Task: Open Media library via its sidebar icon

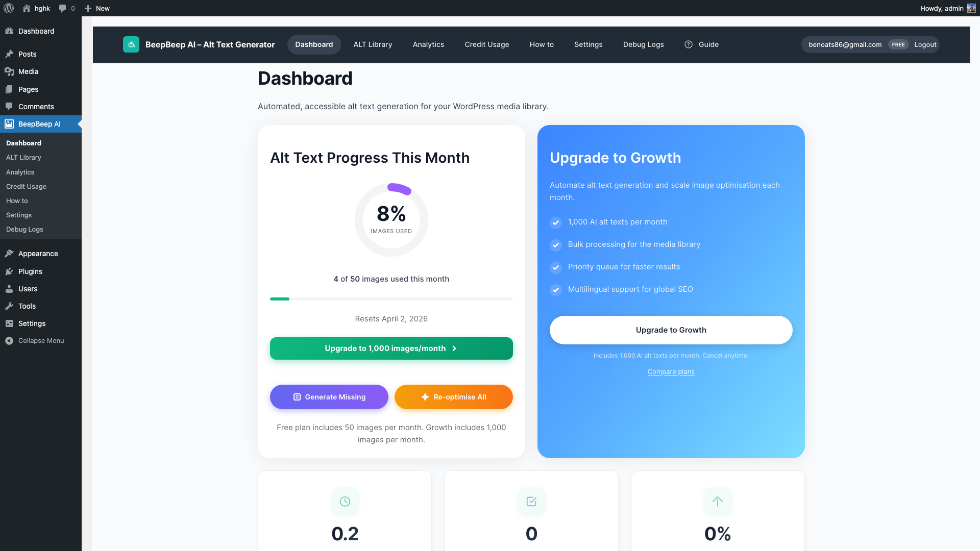Action: pos(10,71)
